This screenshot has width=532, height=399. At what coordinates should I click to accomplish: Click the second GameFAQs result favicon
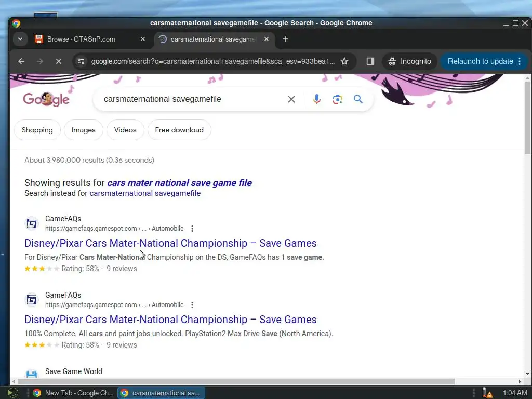32,300
